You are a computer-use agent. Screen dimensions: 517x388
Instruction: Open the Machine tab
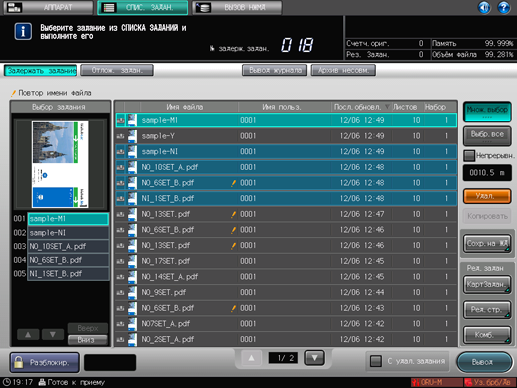pyautogui.click(x=48, y=7)
